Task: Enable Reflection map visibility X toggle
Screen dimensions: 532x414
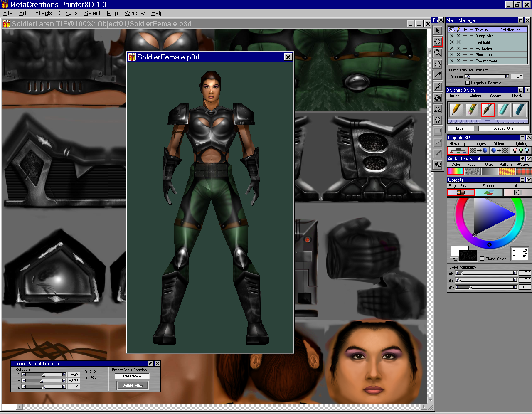Action: point(452,49)
